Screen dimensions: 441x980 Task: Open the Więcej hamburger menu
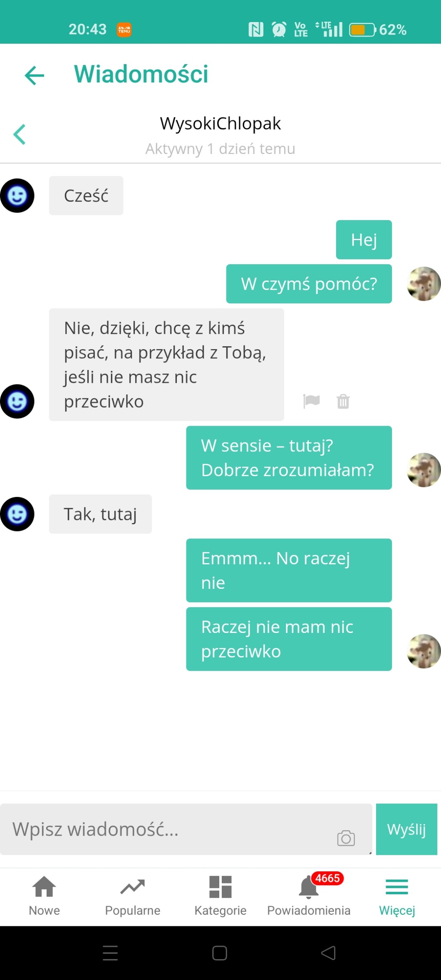pos(397,896)
